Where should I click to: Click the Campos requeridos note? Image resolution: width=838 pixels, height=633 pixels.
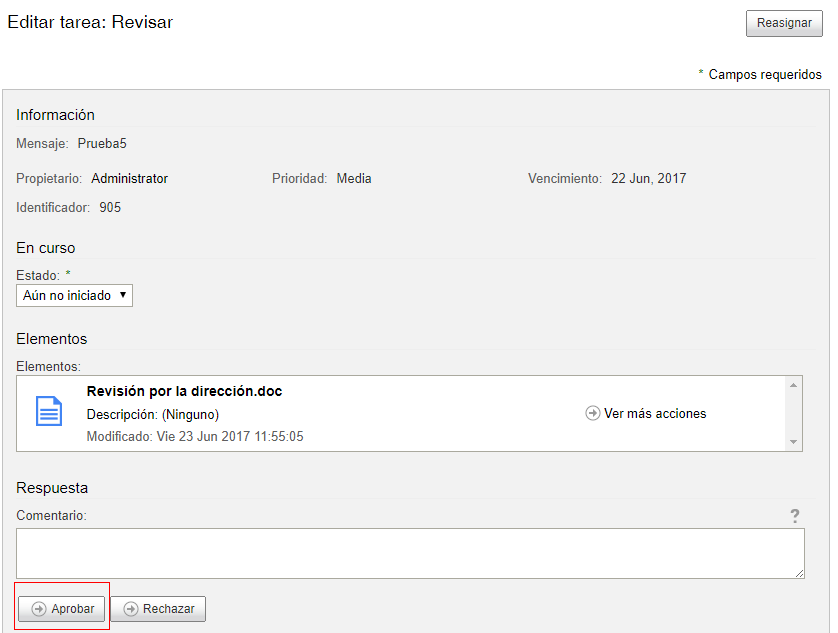coord(765,74)
